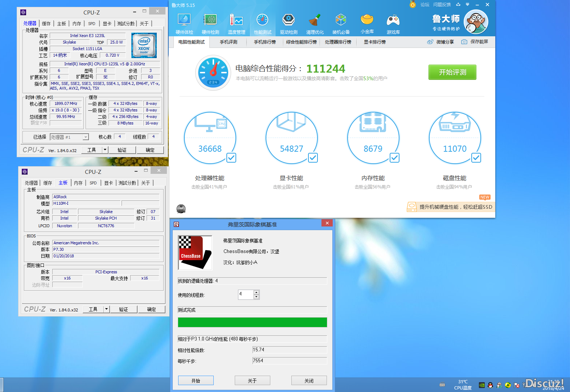Click the save screenshot camera icon
The height and width of the screenshot is (392, 570).
(464, 42)
